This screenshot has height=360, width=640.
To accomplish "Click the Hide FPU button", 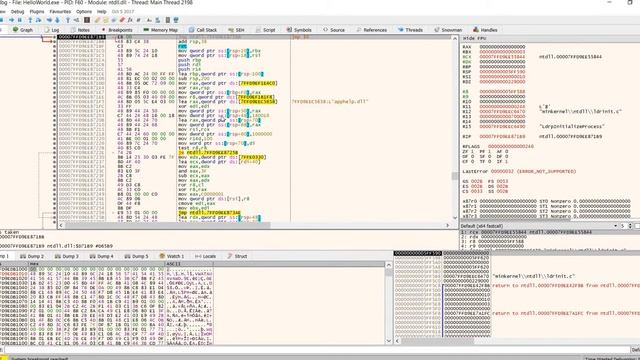I will coord(474,38).
